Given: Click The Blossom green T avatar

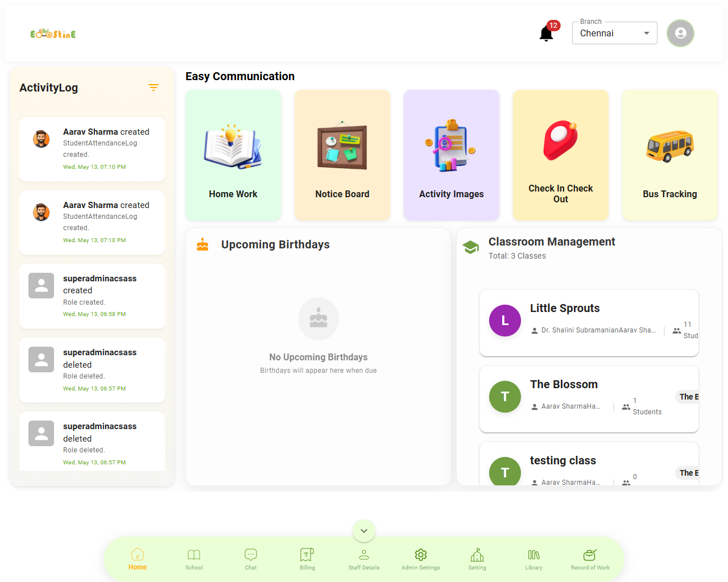Looking at the screenshot, I should (x=505, y=397).
